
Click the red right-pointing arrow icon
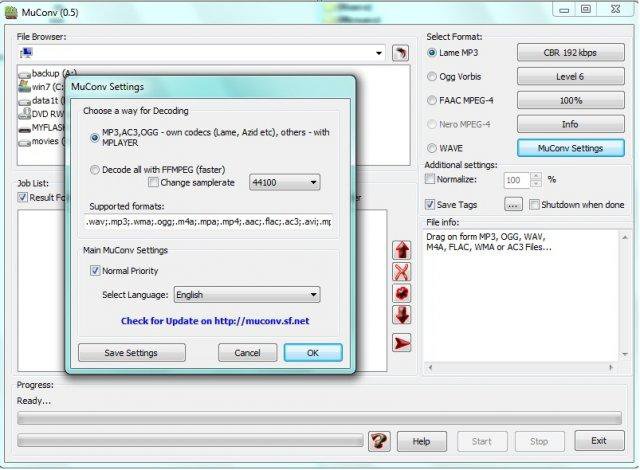(x=402, y=343)
